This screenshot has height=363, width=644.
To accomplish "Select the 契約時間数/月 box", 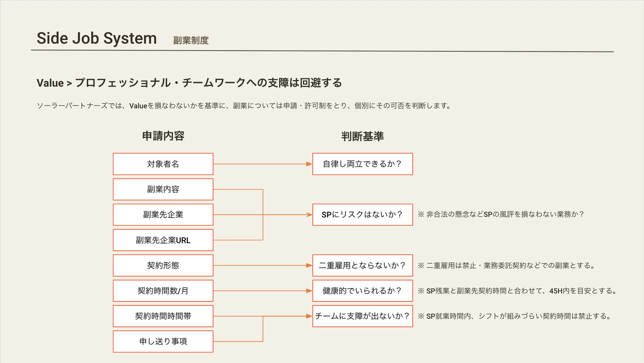I will point(163,291).
